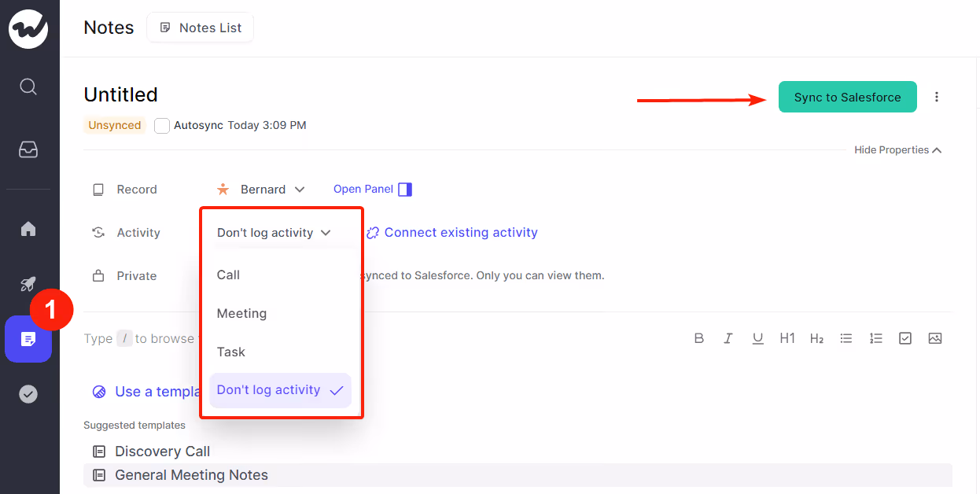Select Meeting from the activity menu
The image size is (980, 494).
point(241,313)
